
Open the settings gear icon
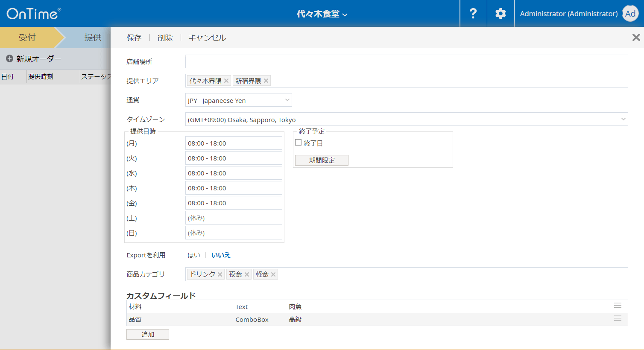click(501, 14)
